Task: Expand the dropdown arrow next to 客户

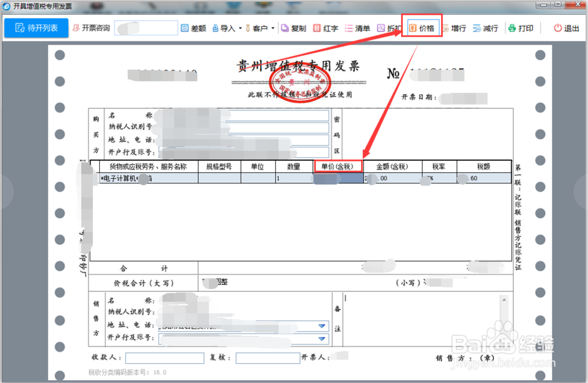Action: click(x=272, y=27)
